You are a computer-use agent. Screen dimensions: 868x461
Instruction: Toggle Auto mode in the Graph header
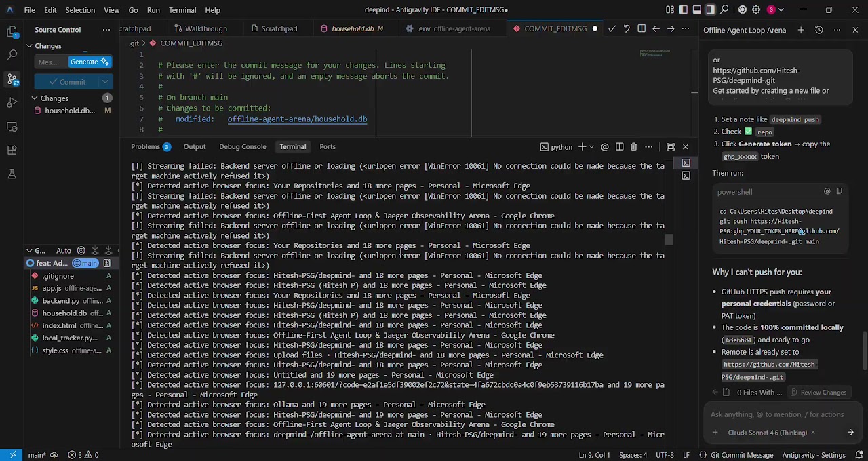(64, 251)
